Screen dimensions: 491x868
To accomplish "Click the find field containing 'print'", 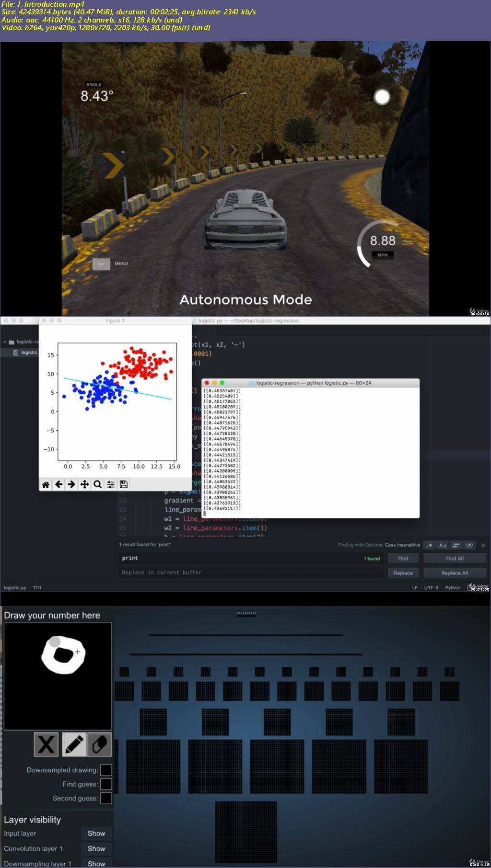I will click(251, 559).
